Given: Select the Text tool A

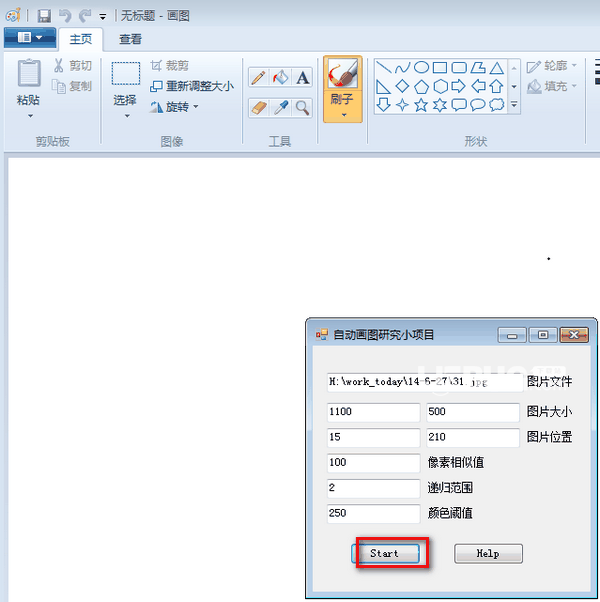Looking at the screenshot, I should tap(302, 77).
